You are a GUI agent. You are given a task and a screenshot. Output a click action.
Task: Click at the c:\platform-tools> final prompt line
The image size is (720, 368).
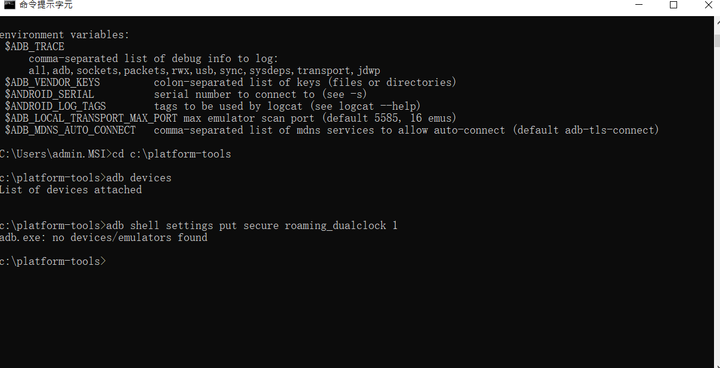click(x=53, y=261)
